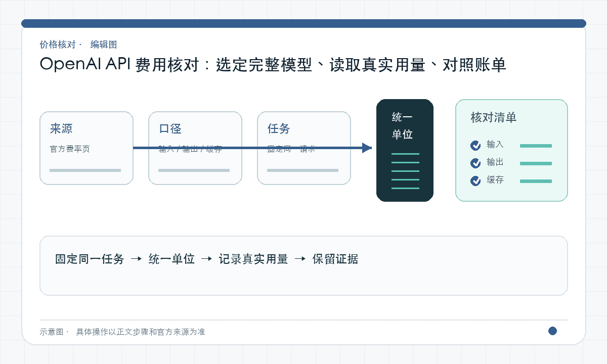The image size is (607, 364).
Task: Click the blue dot in the footer
Action: click(552, 331)
